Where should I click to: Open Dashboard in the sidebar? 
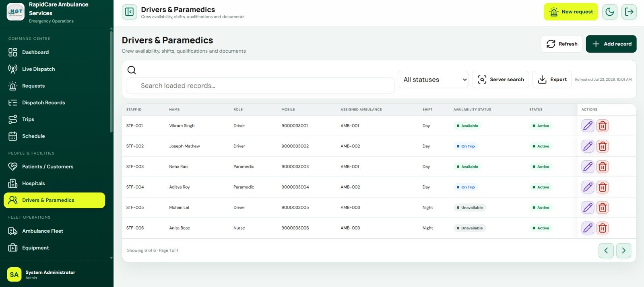click(x=54, y=52)
